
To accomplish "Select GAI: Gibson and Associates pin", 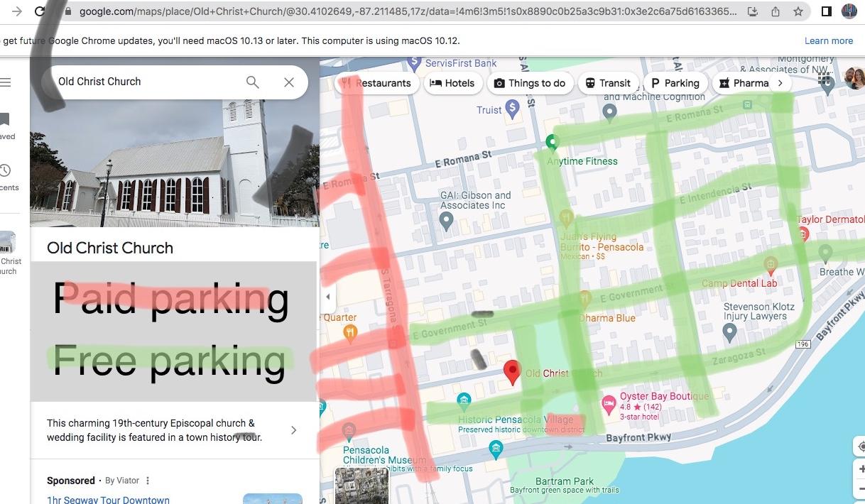I will point(447,222).
